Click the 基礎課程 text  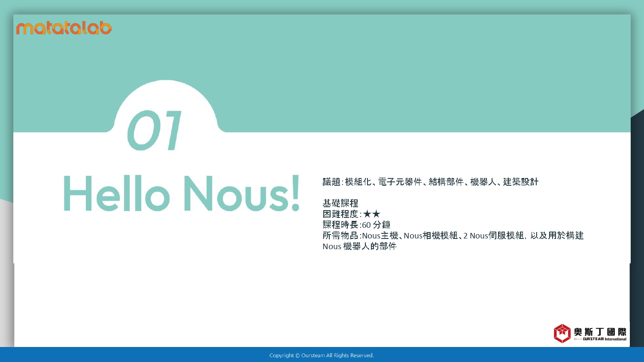point(340,203)
